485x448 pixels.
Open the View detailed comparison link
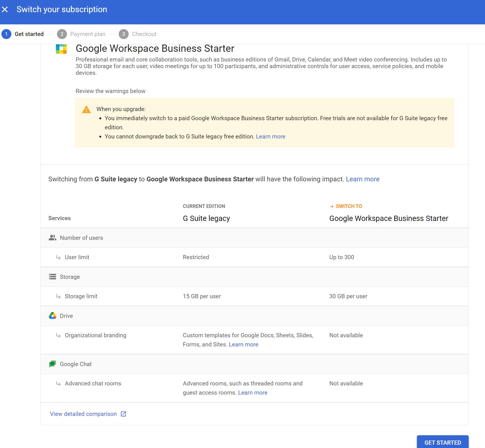click(83, 414)
